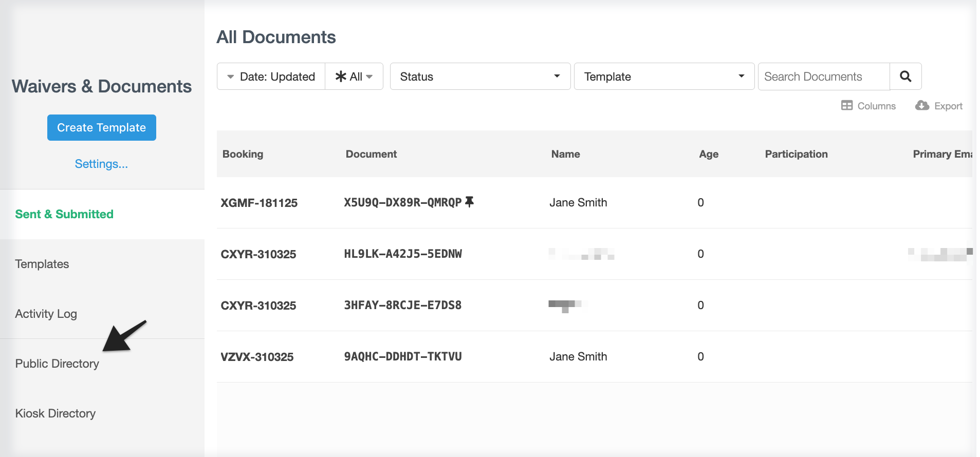Click the search magnifier icon button
The height and width of the screenshot is (457, 980).
pyautogui.click(x=905, y=77)
